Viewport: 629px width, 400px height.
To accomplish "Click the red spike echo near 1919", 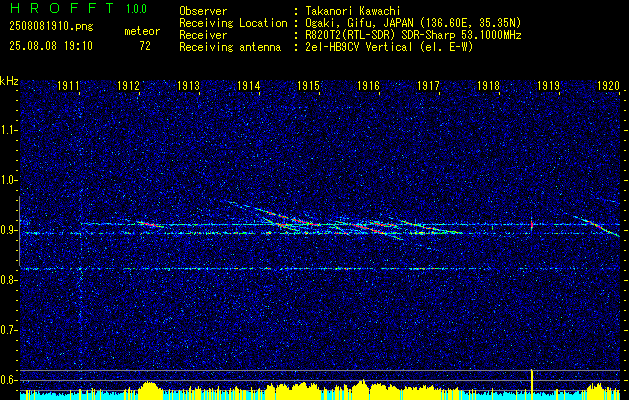I will click(532, 224).
